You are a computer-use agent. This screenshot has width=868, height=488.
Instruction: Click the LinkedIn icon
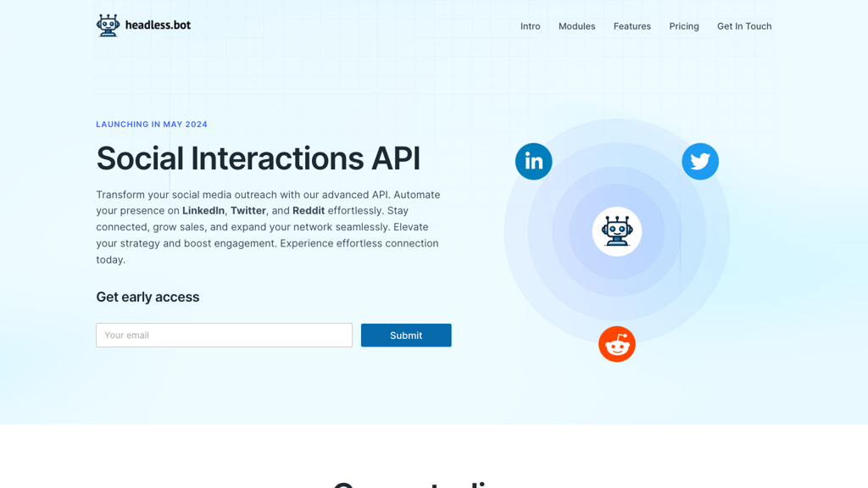tap(533, 161)
